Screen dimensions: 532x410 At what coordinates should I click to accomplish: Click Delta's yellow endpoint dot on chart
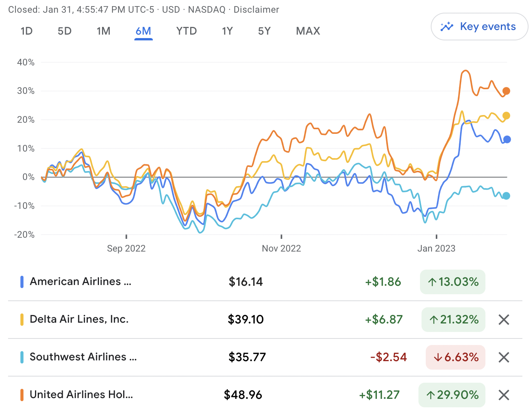[x=506, y=116]
